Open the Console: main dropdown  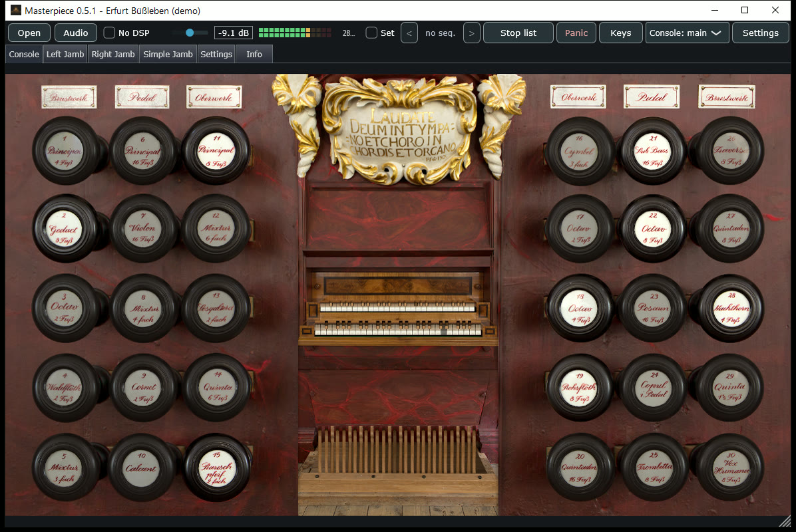point(688,33)
